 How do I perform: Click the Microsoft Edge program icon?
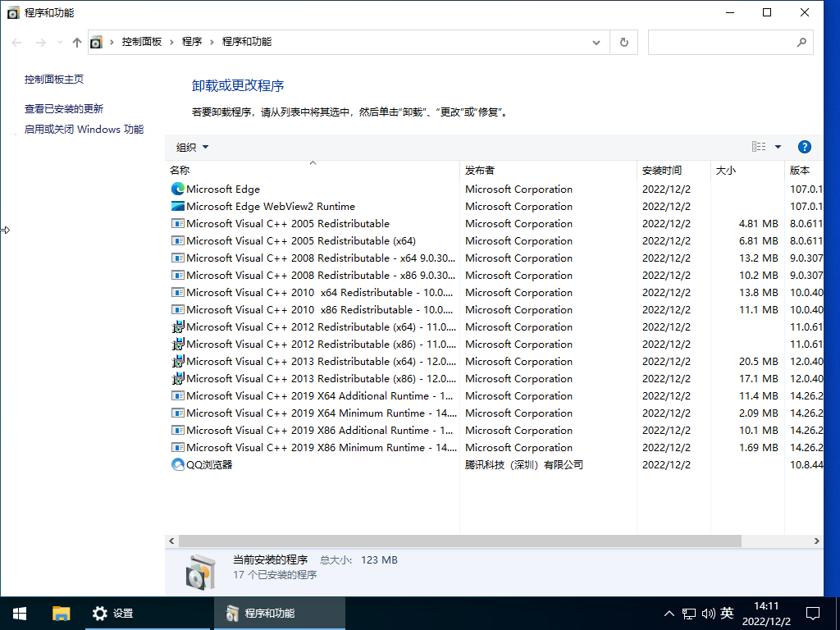(x=177, y=189)
